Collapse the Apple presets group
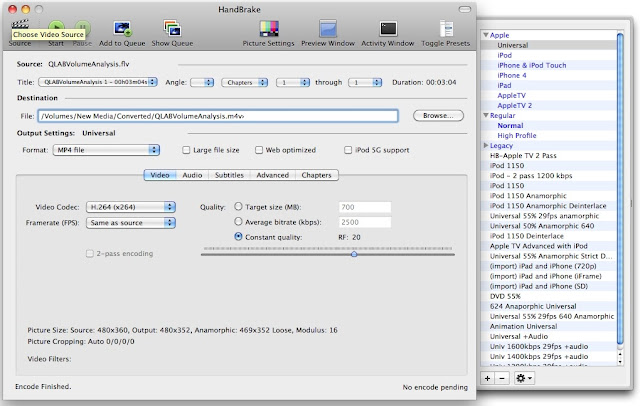The width and height of the screenshot is (640, 406). coord(486,35)
